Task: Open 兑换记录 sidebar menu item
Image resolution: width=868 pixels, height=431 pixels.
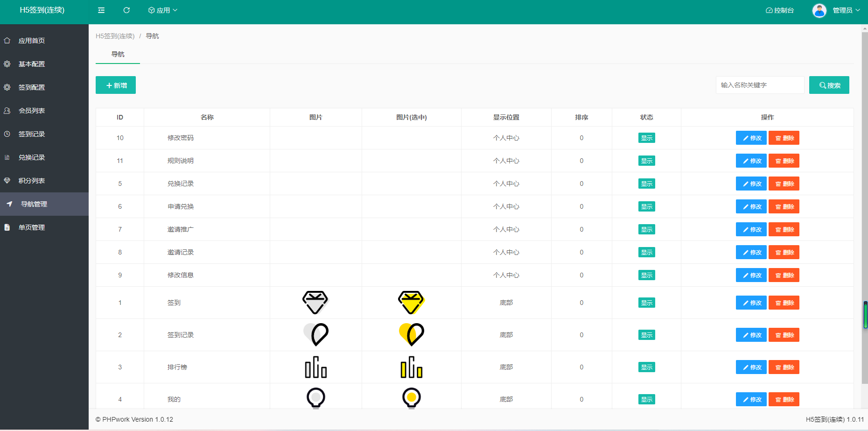Action: click(x=44, y=157)
